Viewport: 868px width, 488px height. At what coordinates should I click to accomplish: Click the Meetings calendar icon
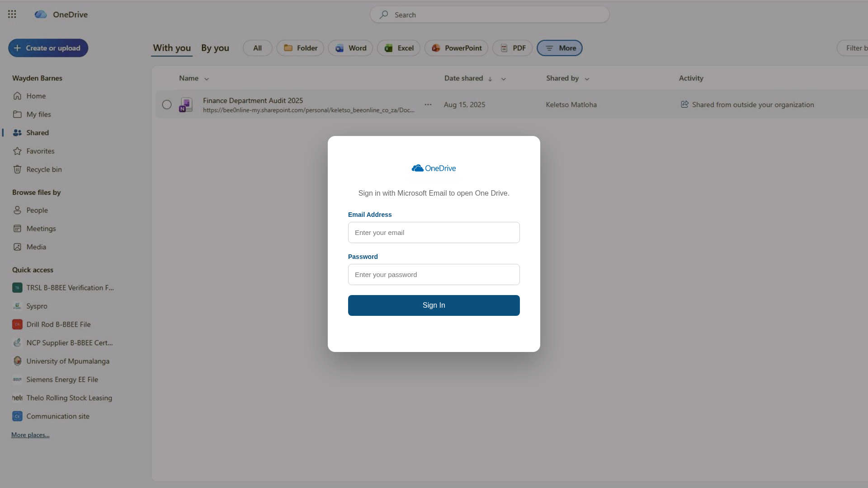pyautogui.click(x=17, y=229)
